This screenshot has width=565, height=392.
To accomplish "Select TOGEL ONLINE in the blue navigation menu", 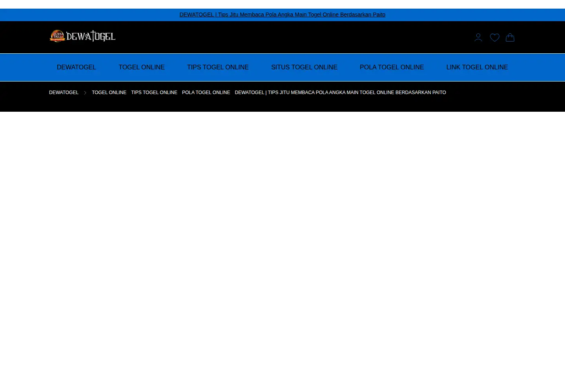I will pos(142,67).
